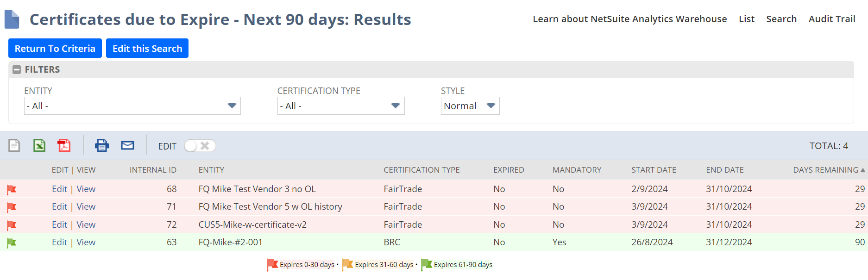Click the red flag on the internal ID 71 row
This screenshot has height=280, width=868.
point(12,207)
